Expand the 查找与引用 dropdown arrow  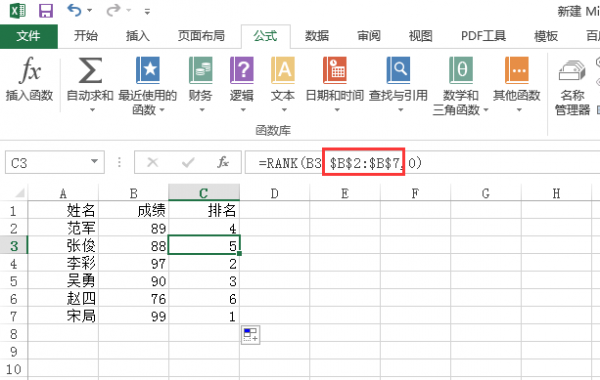[x=400, y=110]
